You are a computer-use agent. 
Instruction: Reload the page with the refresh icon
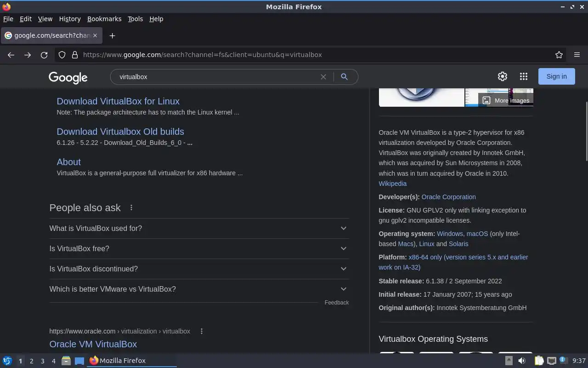tap(44, 55)
